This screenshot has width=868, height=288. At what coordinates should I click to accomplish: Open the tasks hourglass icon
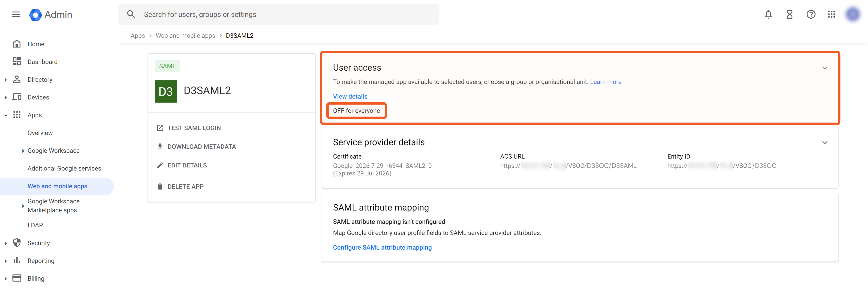point(790,14)
